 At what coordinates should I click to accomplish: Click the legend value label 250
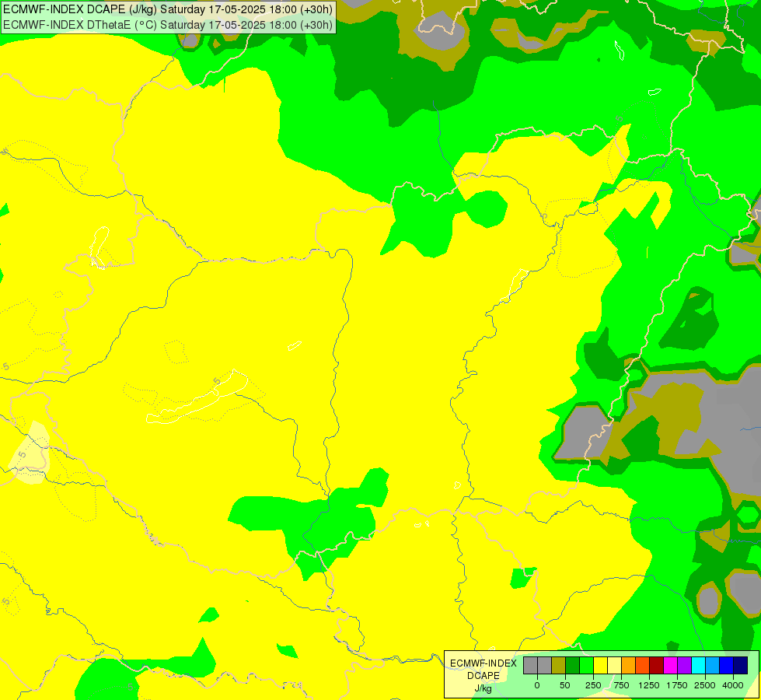coord(593,685)
